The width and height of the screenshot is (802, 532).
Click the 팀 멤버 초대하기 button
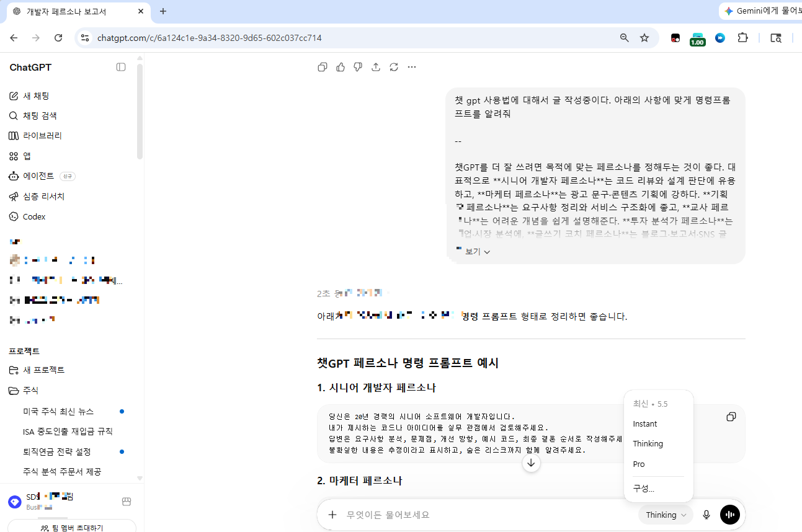click(x=71, y=528)
